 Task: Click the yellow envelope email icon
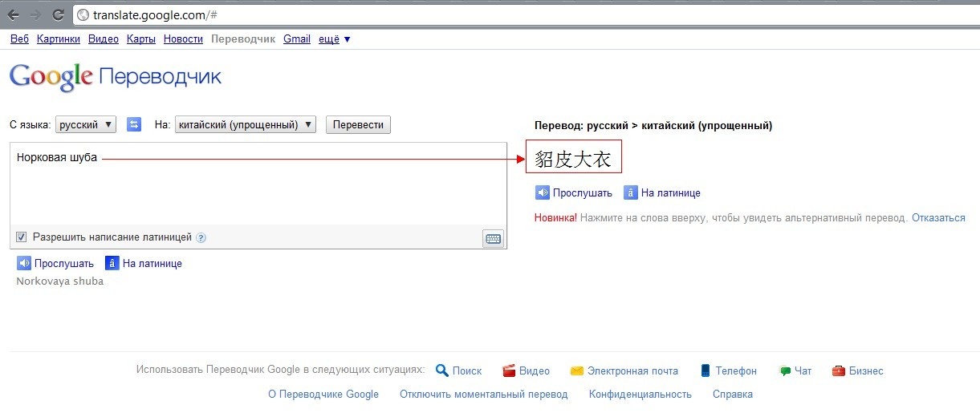(576, 370)
